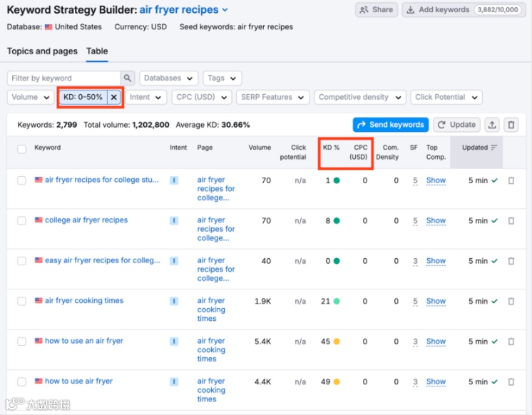Click the Update button
The height and width of the screenshot is (415, 532).
click(x=456, y=125)
